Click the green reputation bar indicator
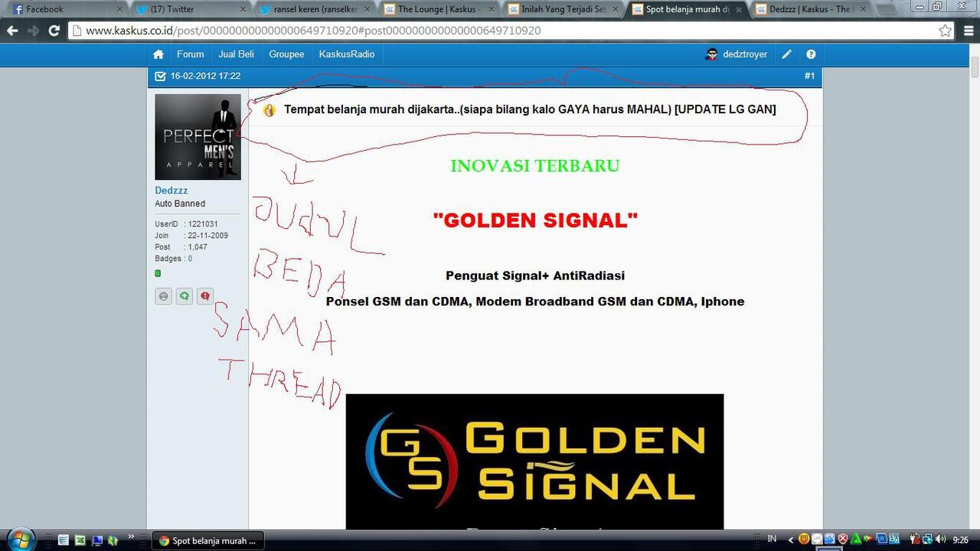Viewport: 980px width, 551px height. (158, 273)
